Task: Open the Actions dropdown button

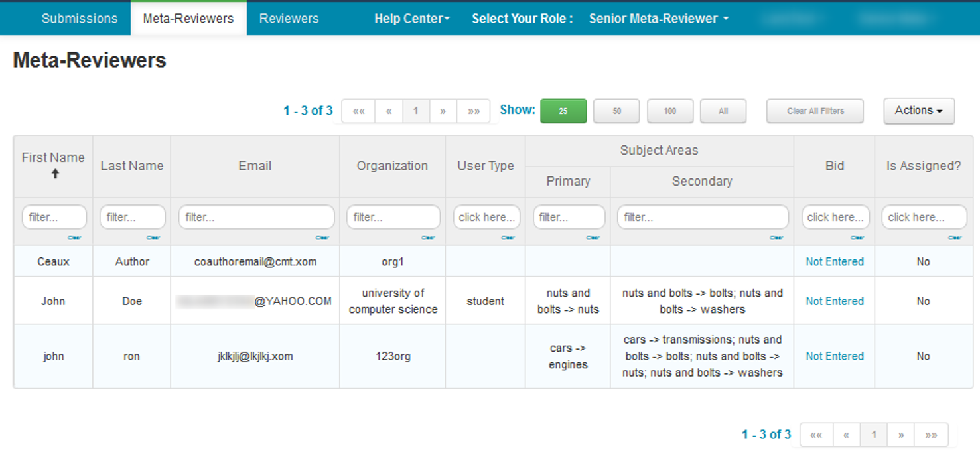Action: pyautogui.click(x=919, y=111)
